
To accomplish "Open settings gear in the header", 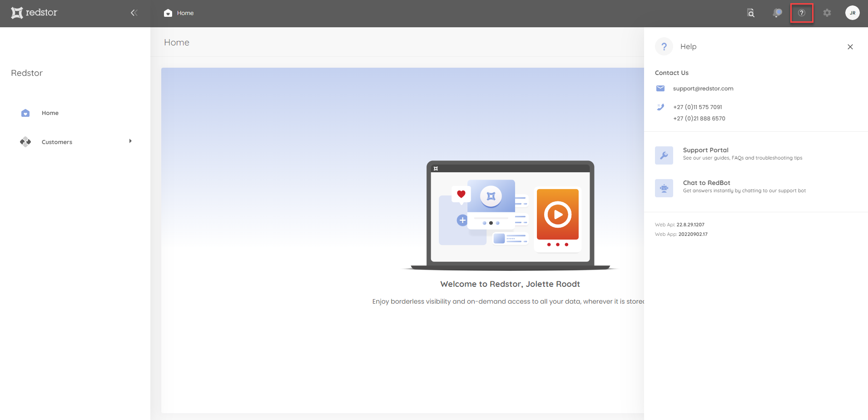I will click(x=827, y=13).
